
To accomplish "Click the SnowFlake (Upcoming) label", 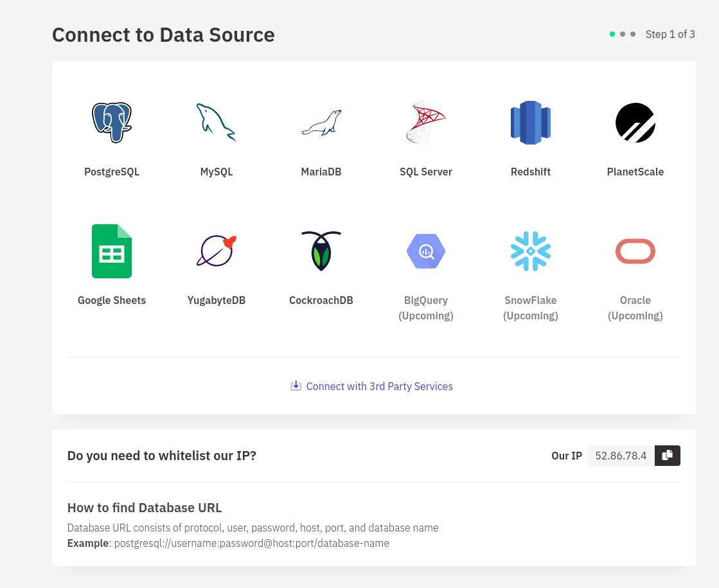I will click(531, 308).
